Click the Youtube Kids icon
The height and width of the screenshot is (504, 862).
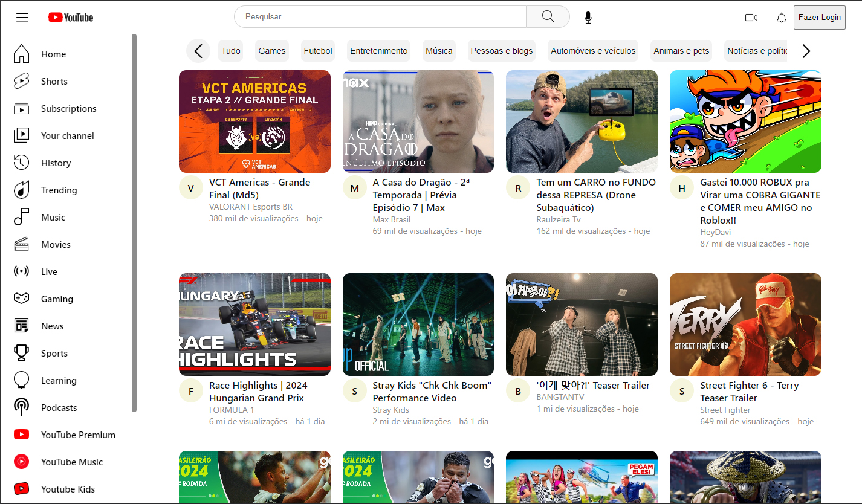(x=21, y=489)
